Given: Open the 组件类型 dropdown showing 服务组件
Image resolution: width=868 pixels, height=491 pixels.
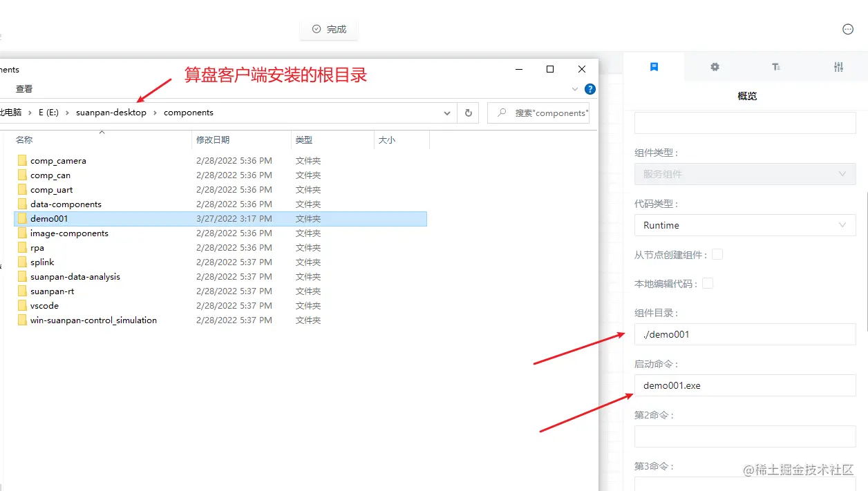Looking at the screenshot, I should point(745,174).
